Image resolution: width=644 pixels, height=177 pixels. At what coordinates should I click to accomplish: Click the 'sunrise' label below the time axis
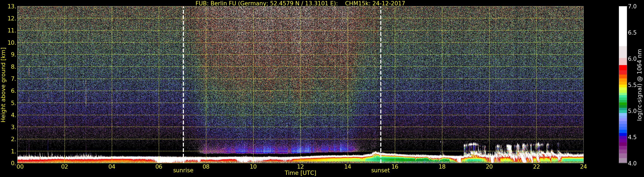[x=183, y=170]
